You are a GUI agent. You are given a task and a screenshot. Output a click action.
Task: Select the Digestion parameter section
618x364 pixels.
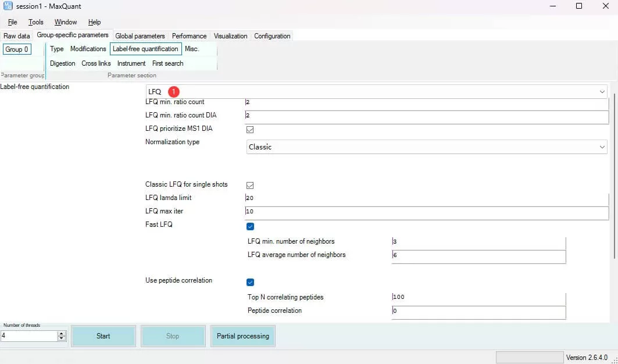62,63
